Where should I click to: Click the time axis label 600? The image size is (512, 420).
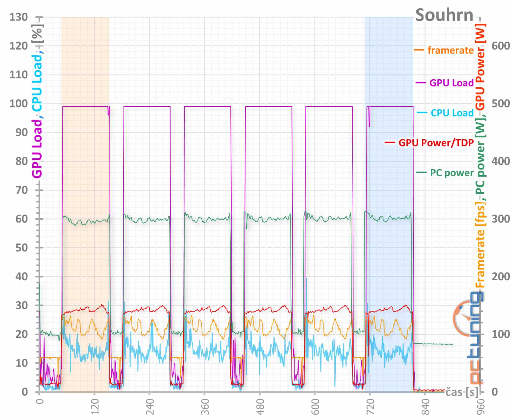click(x=315, y=406)
